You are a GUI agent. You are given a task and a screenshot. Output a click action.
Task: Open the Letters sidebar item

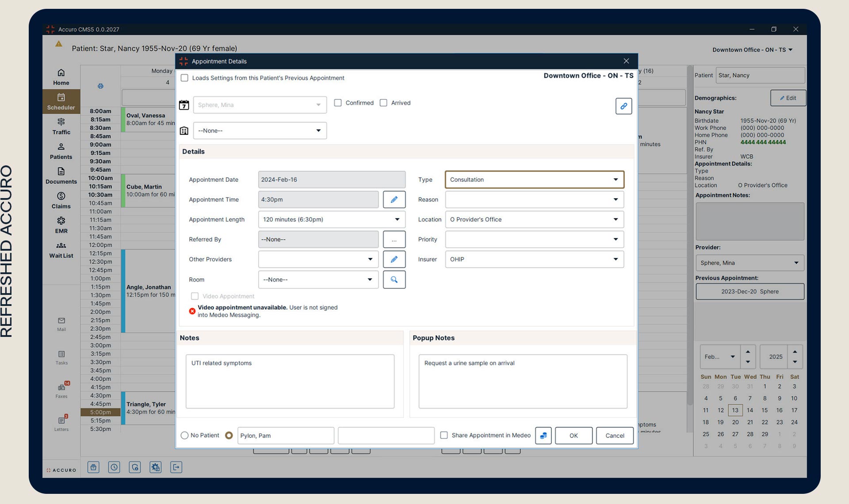pos(61,424)
